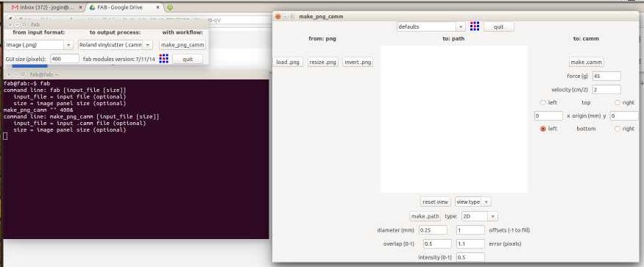Open a new tab with the green Android icon
The width and height of the screenshot is (644, 267).
[169, 7]
